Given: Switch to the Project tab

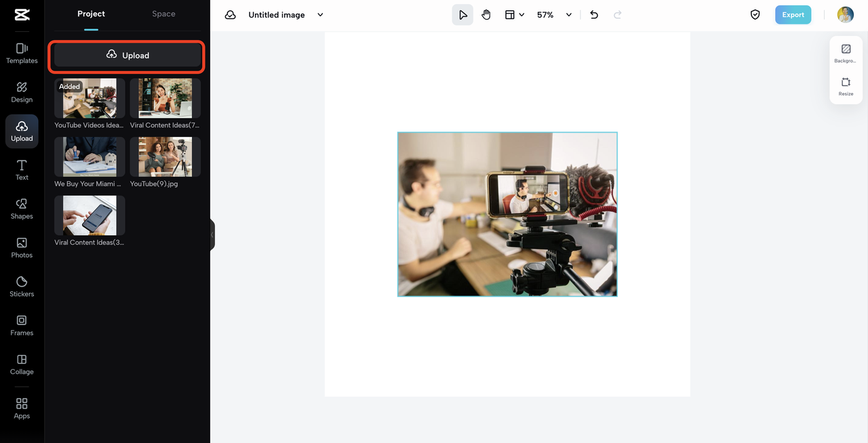Looking at the screenshot, I should coord(91,14).
